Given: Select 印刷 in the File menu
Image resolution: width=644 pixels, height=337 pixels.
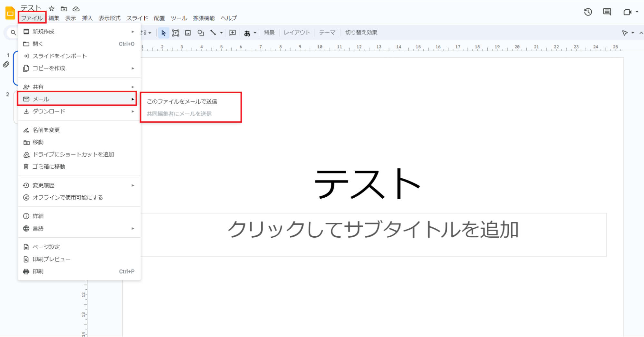Looking at the screenshot, I should coord(38,272).
